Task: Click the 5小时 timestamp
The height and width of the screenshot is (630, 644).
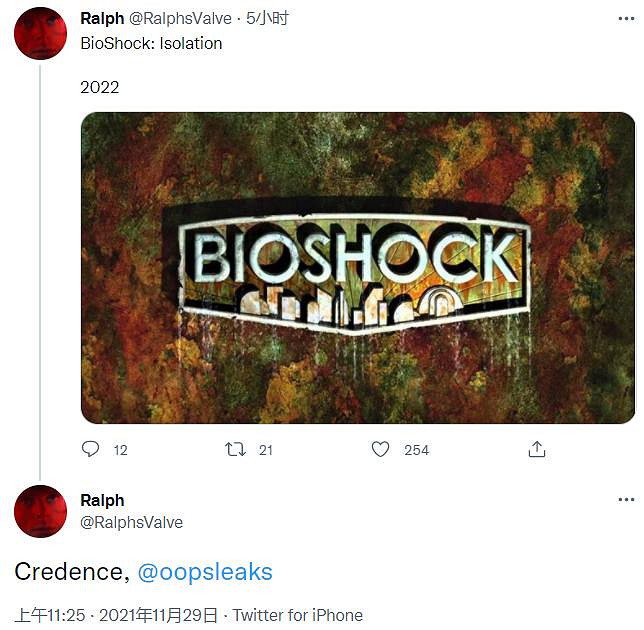Action: coord(268,18)
